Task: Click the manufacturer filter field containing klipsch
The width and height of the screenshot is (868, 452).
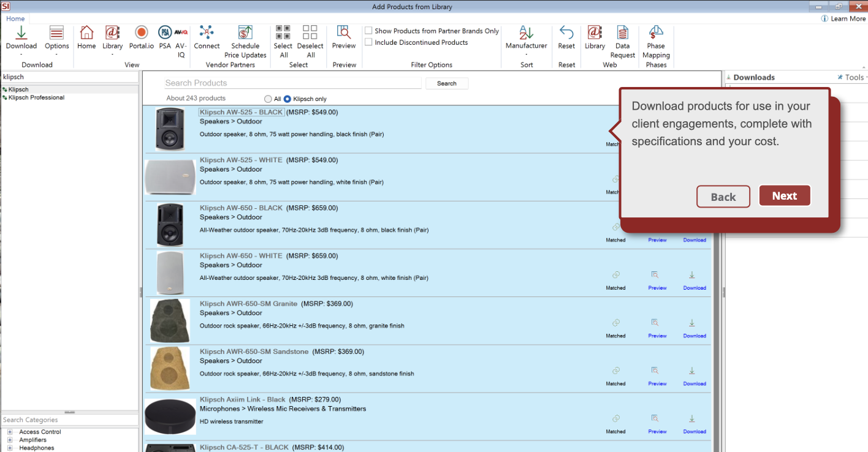Action: [x=70, y=77]
